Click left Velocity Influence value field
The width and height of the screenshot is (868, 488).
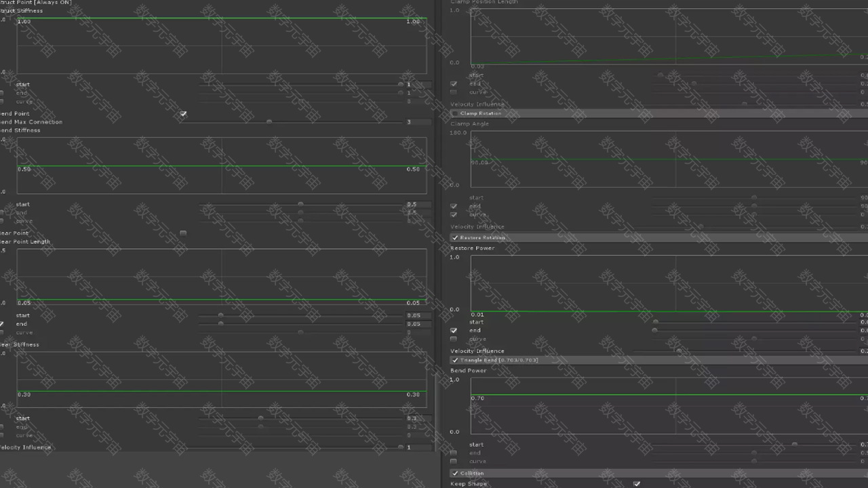pyautogui.click(x=418, y=447)
